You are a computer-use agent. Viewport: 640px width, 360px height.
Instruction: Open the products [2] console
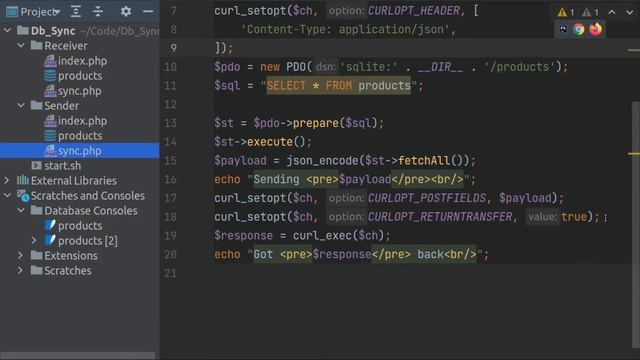(87, 241)
